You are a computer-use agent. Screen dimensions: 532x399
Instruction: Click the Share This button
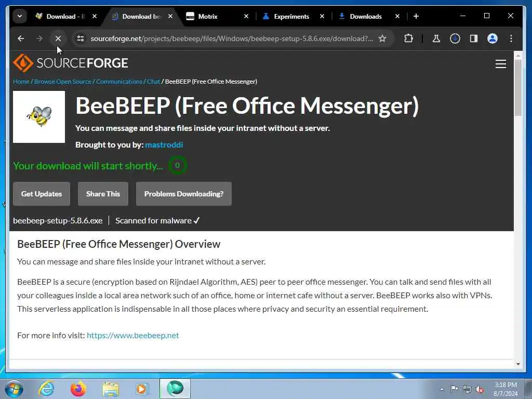103,194
